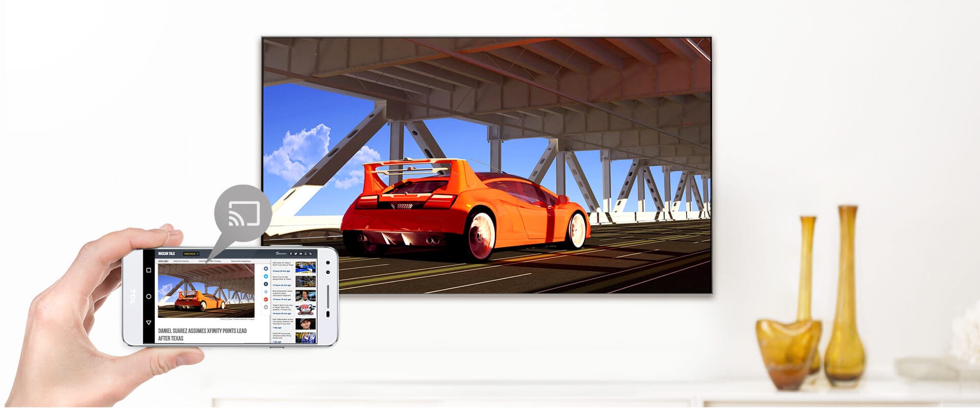Open the Brad Keselowski sidebar story thumbnail

click(x=305, y=295)
